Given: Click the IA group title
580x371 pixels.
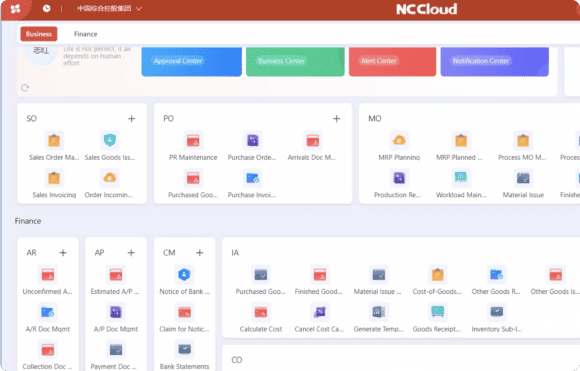Looking at the screenshot, I should click(235, 253).
